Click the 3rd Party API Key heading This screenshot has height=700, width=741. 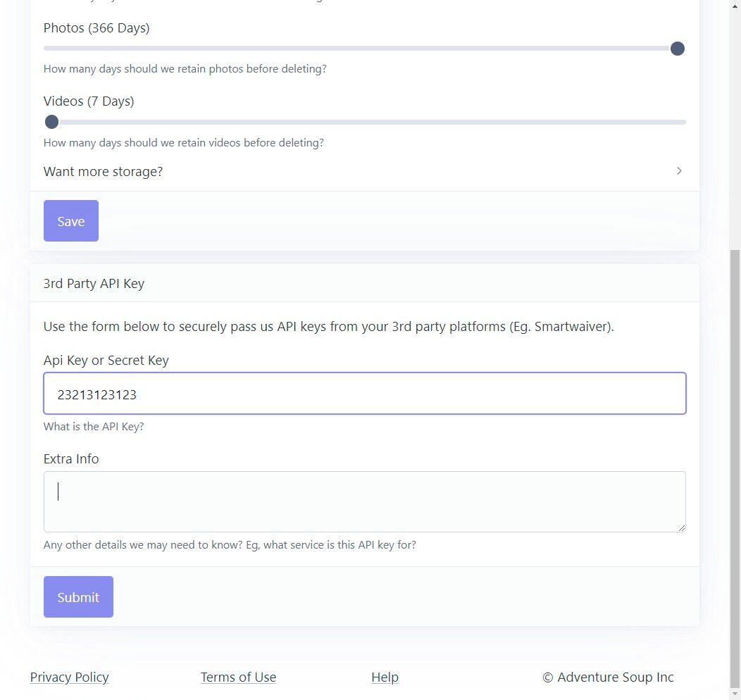click(94, 284)
